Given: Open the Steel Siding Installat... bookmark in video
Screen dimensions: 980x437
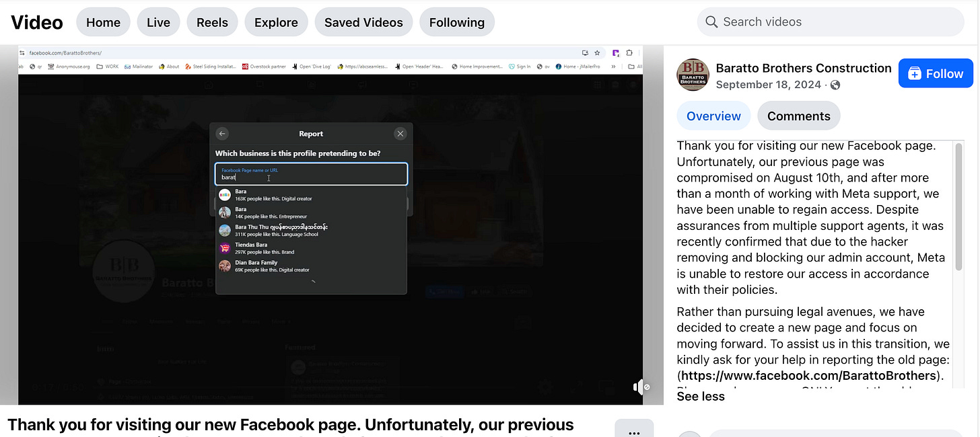Looking at the screenshot, I should (211, 67).
